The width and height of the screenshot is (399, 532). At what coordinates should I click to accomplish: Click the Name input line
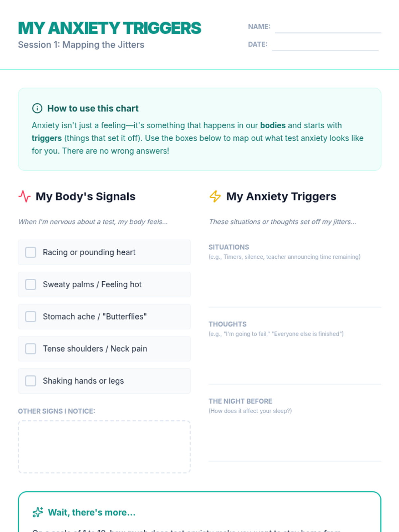(x=328, y=28)
